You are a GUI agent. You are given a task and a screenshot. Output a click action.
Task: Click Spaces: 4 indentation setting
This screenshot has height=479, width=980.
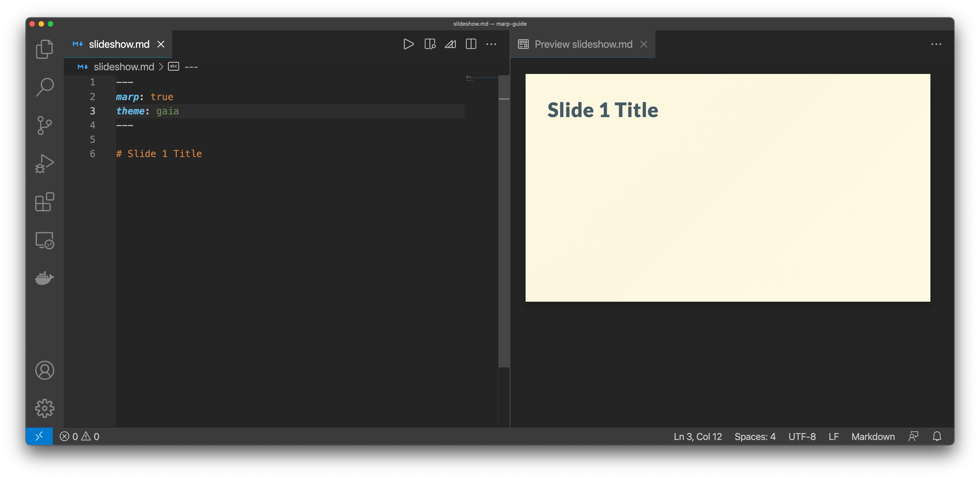[x=755, y=436]
